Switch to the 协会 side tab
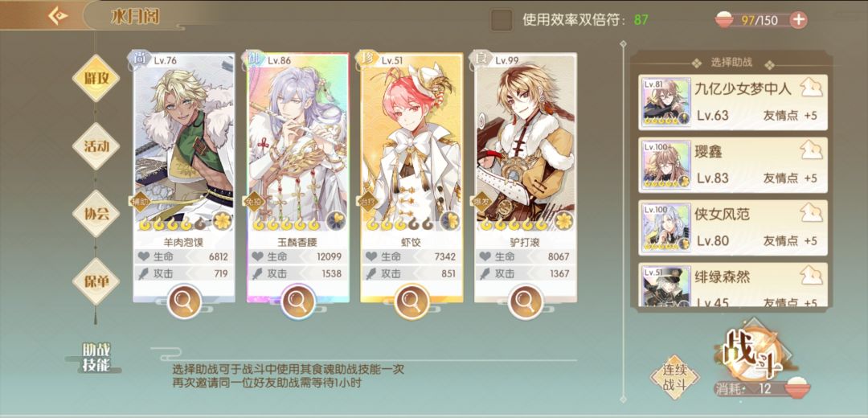The height and width of the screenshot is (418, 868). 96,214
